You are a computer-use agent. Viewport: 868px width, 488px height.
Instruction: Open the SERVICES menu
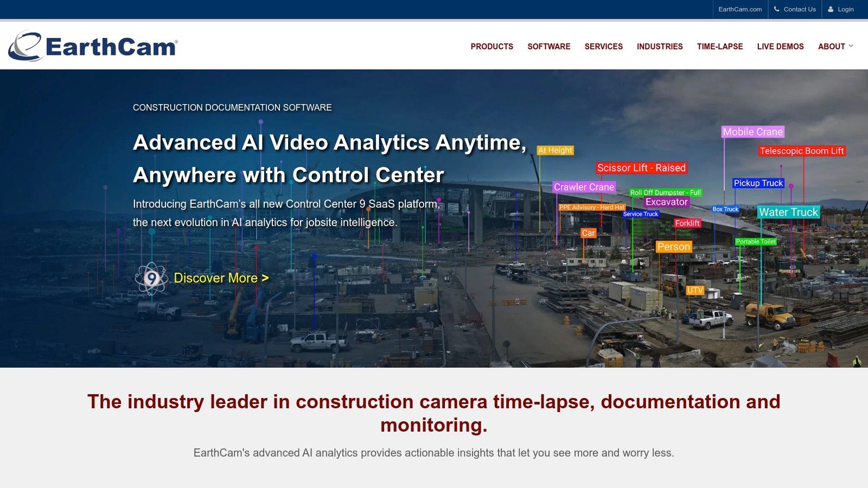point(604,47)
